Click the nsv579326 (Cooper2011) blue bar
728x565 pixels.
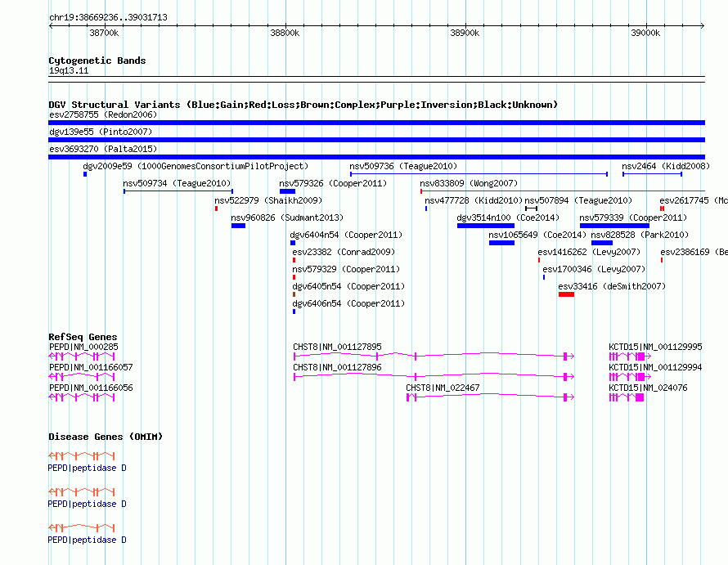(x=287, y=191)
